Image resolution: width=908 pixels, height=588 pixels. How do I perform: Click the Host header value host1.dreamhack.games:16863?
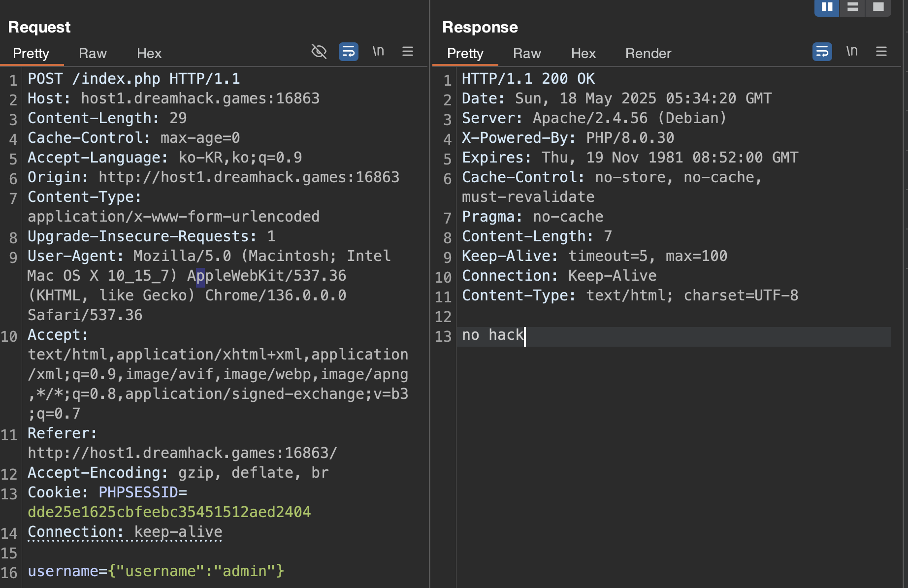[200, 98]
